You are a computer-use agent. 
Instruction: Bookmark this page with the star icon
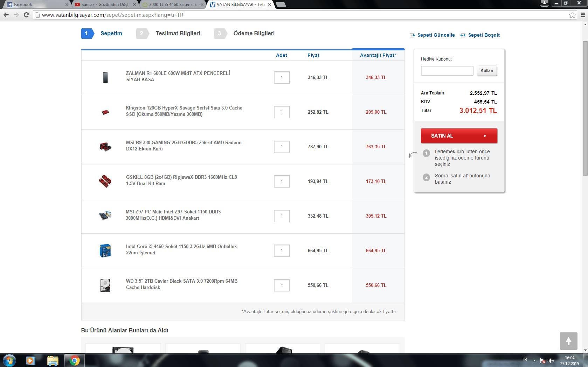572,15
